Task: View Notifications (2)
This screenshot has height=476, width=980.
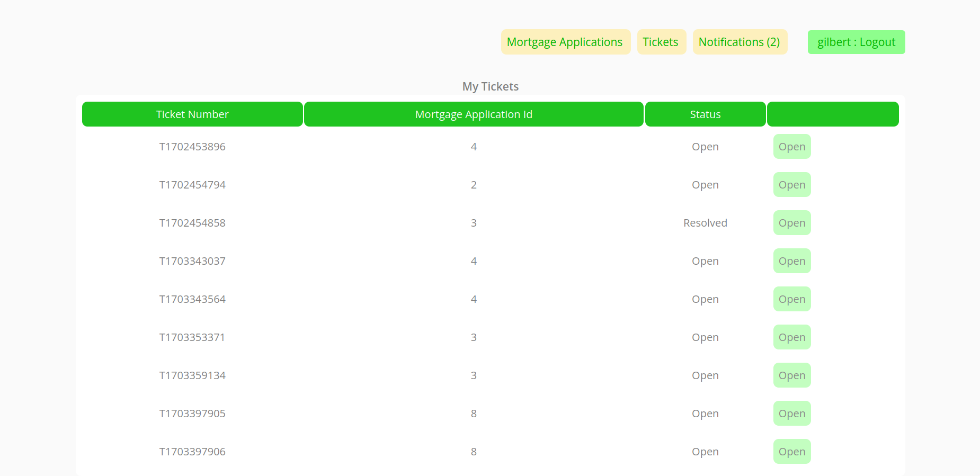Action: click(x=740, y=42)
